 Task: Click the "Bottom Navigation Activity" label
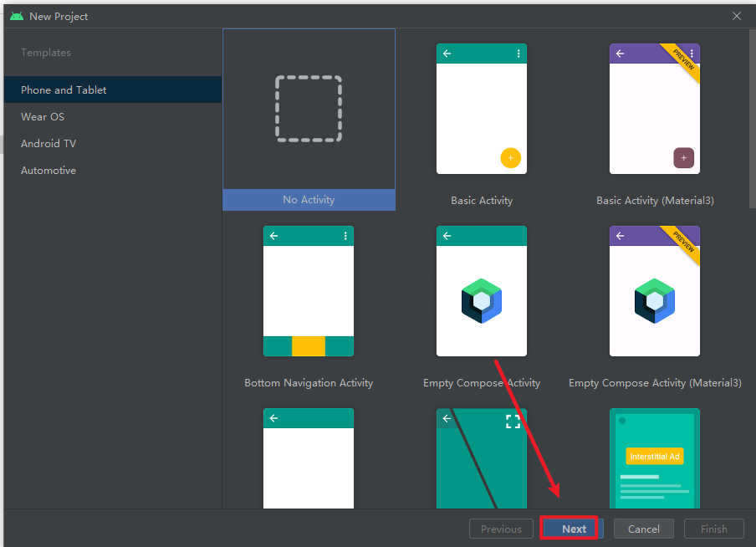[x=309, y=383]
